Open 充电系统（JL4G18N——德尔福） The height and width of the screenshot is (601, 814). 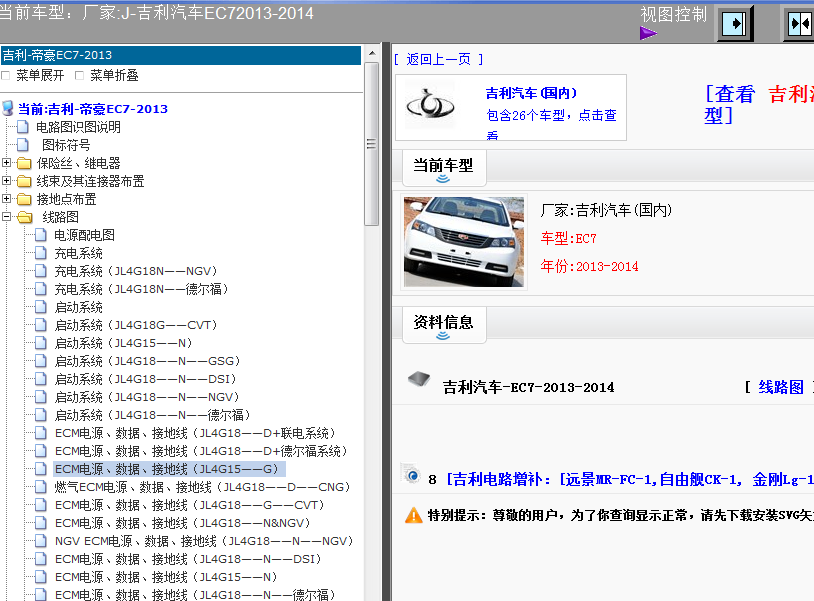[x=141, y=289]
